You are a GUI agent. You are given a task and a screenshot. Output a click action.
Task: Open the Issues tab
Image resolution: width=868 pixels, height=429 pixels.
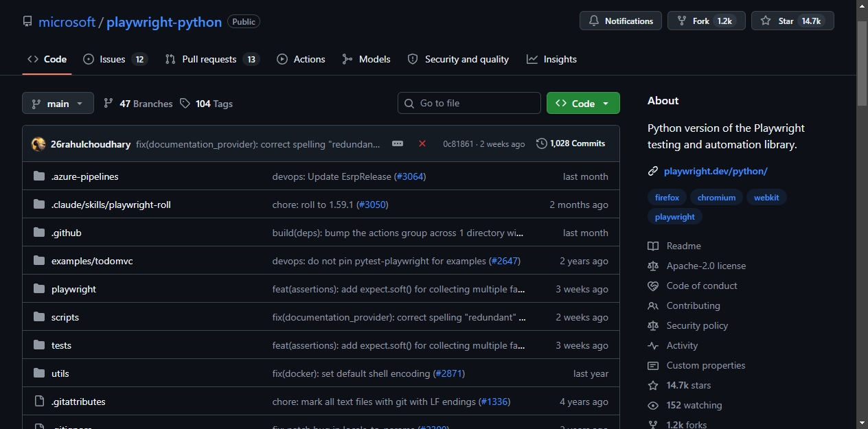pos(115,59)
